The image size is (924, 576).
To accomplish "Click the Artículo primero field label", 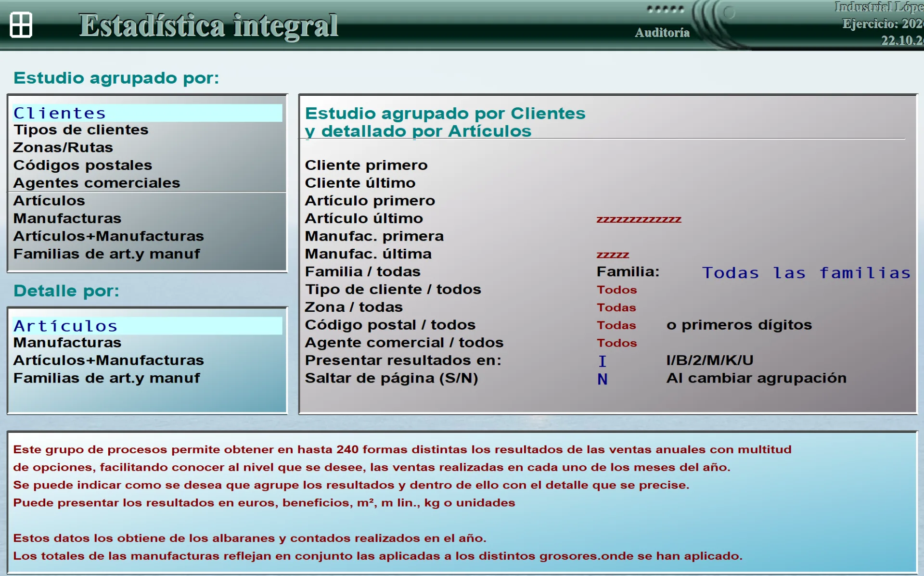I will [370, 201].
